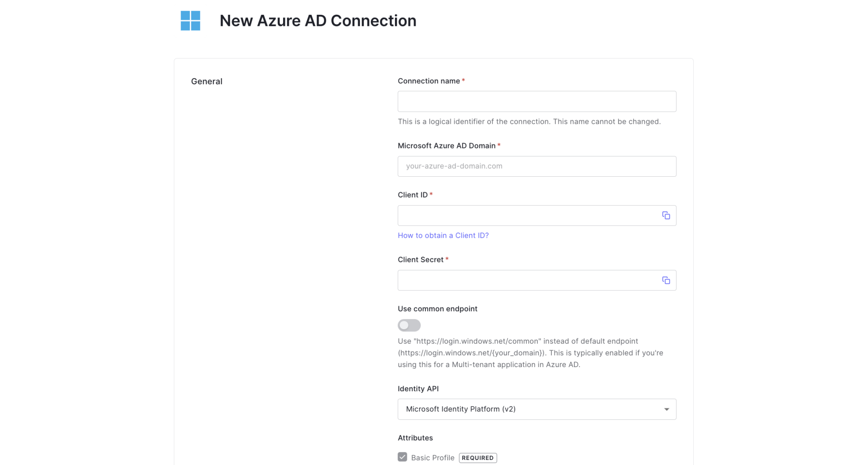The width and height of the screenshot is (868, 465).
Task: Open the "How to obtain a Client ID?" link
Action: (443, 235)
